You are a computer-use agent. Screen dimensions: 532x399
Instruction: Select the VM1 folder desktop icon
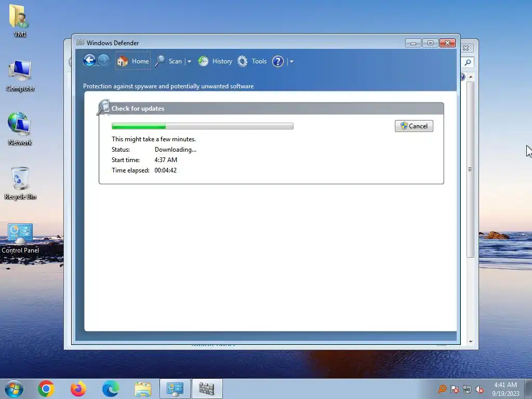coord(20,20)
